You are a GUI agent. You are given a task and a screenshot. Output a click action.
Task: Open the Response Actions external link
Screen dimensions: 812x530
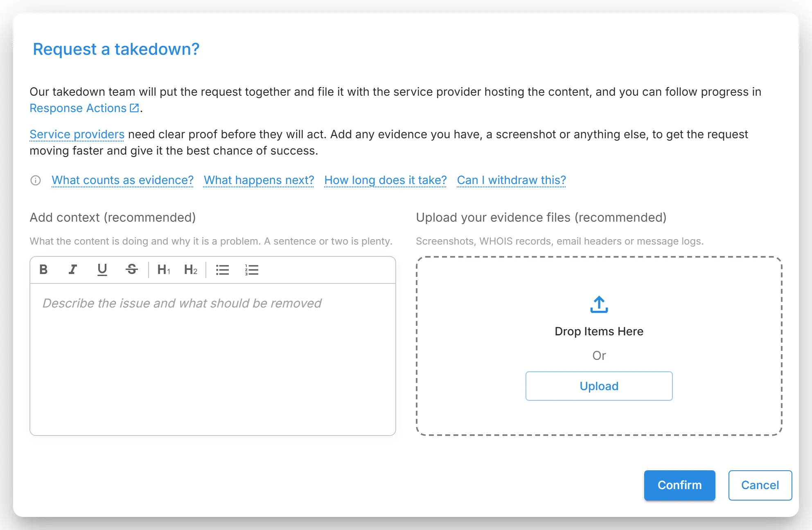pos(84,108)
